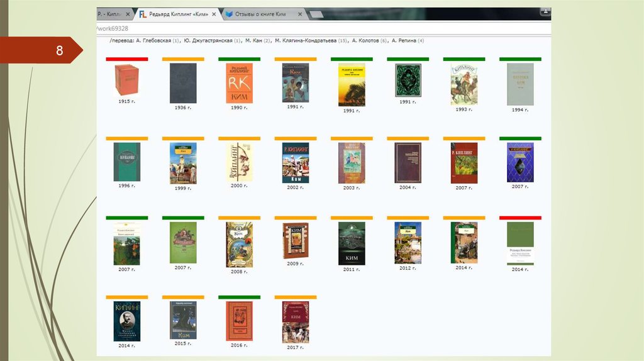
Task: Filter by translator А. Глебовская
Action: point(153,41)
